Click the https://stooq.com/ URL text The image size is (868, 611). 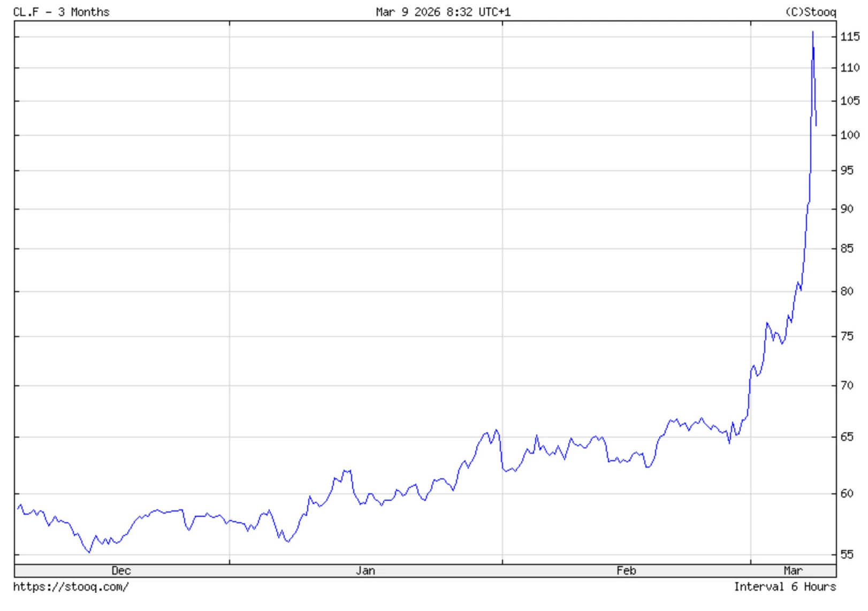[x=71, y=587]
